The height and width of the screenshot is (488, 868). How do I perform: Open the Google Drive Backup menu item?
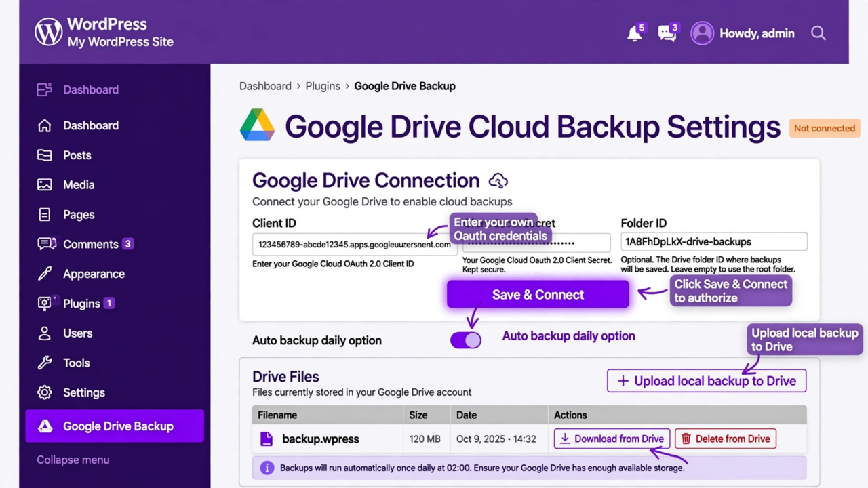tap(115, 426)
